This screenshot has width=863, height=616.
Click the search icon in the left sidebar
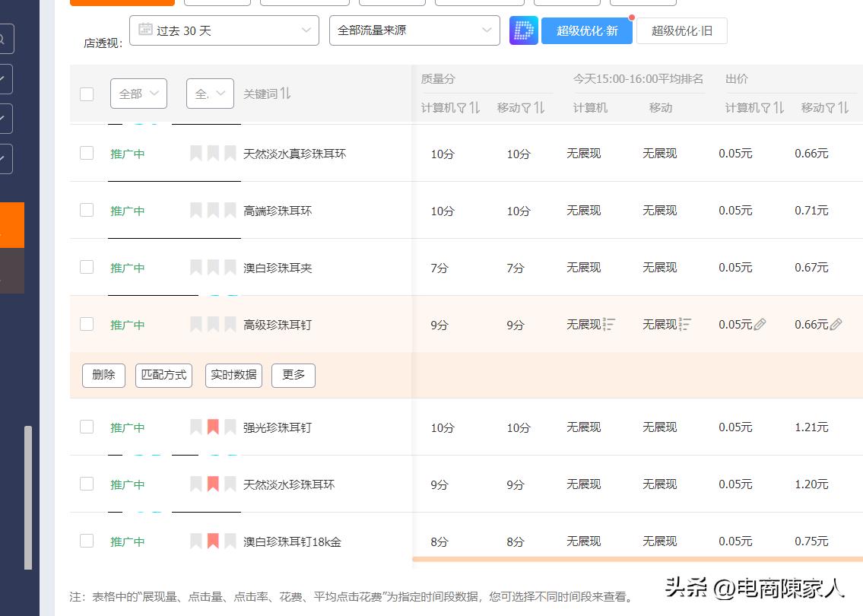2,38
